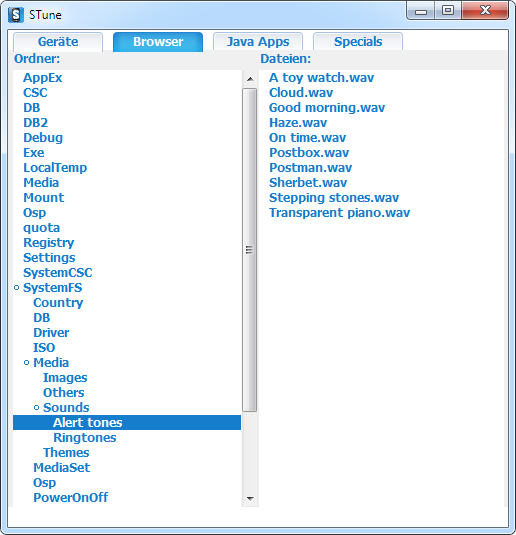Open the PowerOnOff folder
The image size is (516, 535).
click(x=71, y=498)
